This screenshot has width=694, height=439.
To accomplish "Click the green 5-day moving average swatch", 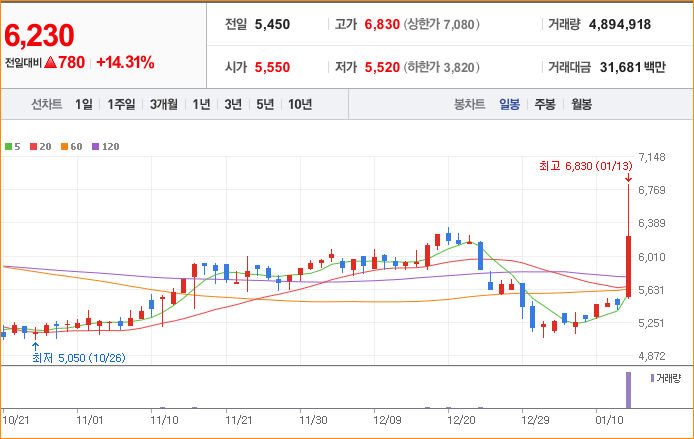I will (x=8, y=146).
